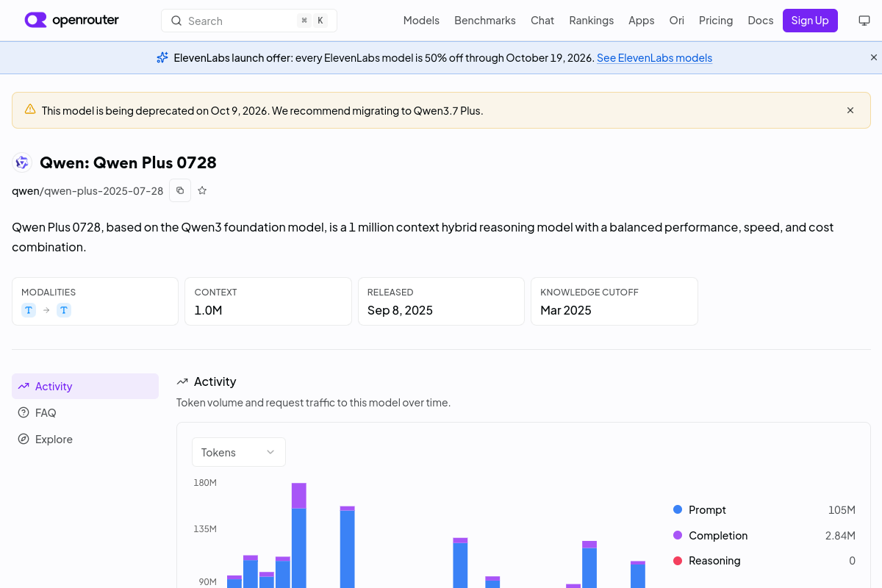
Task: Click the Explore compass icon
Action: point(24,439)
